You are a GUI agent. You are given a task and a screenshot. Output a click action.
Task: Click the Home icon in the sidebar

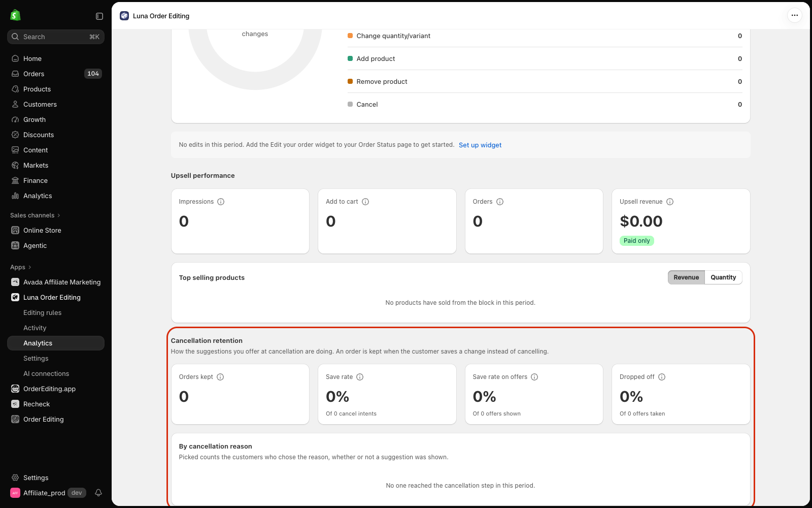[x=15, y=58]
